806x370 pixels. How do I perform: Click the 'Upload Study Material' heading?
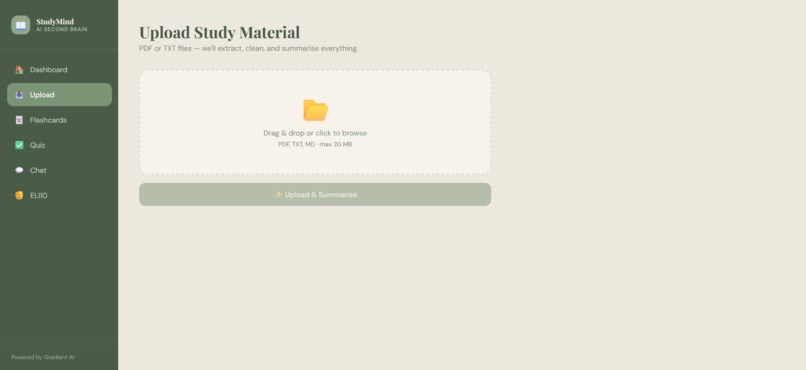(x=219, y=32)
